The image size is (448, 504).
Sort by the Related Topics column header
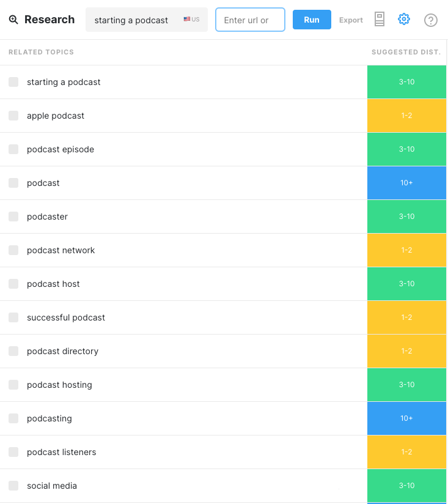coord(41,52)
